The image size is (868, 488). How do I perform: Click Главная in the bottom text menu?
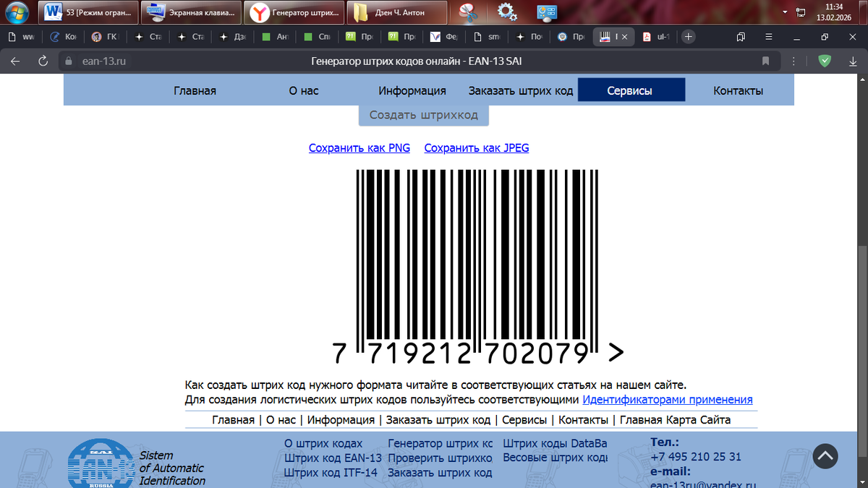233,420
